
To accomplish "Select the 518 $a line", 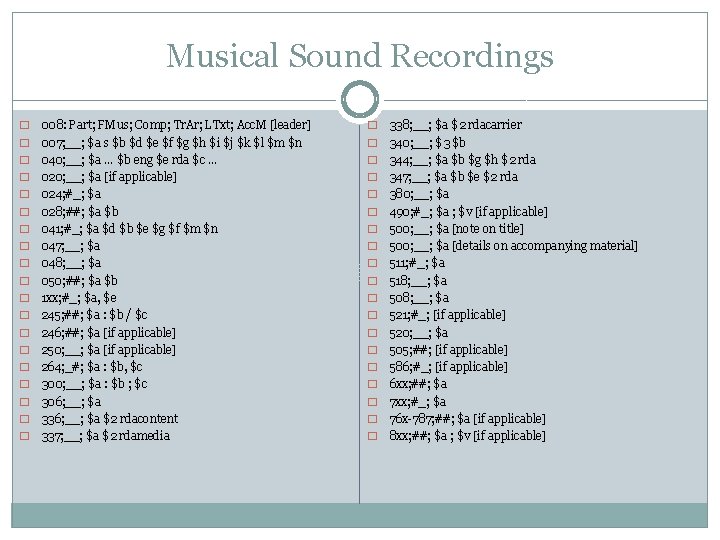I will 418,281.
